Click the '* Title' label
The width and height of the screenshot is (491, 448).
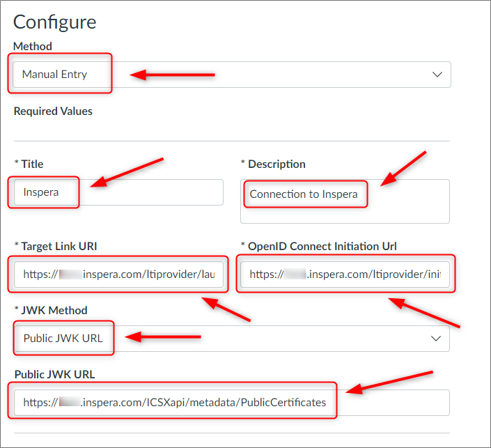pos(29,164)
